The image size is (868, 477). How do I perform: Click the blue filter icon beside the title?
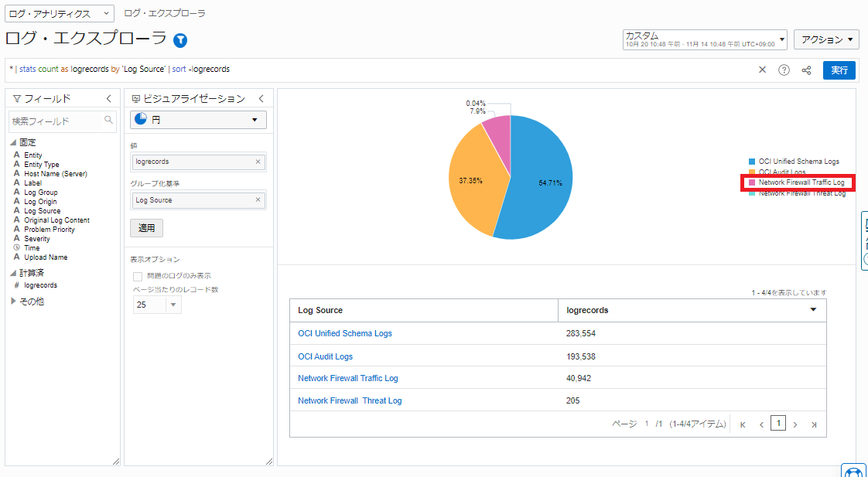[180, 40]
